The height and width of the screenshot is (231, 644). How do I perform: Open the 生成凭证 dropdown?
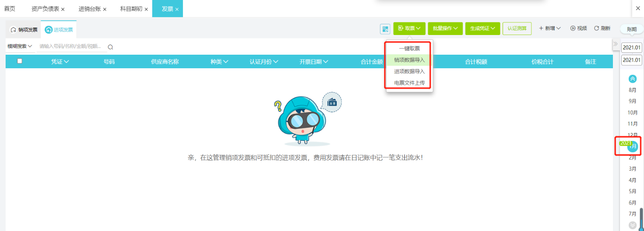pyautogui.click(x=482, y=28)
